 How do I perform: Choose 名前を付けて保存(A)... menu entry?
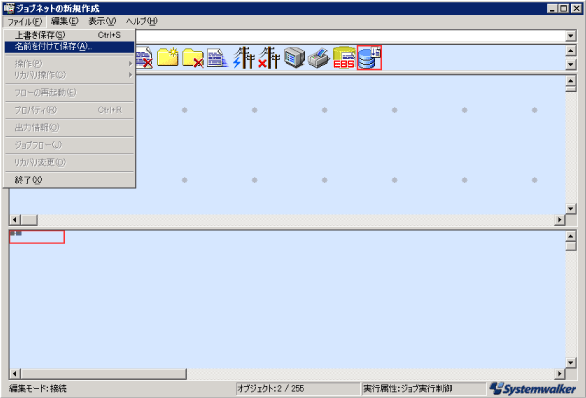(x=69, y=46)
